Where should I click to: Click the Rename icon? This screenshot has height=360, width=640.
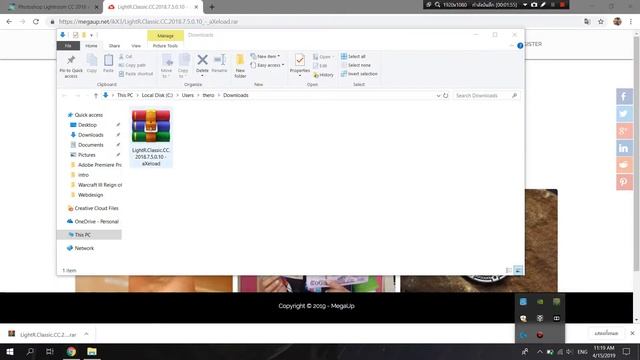click(220, 64)
